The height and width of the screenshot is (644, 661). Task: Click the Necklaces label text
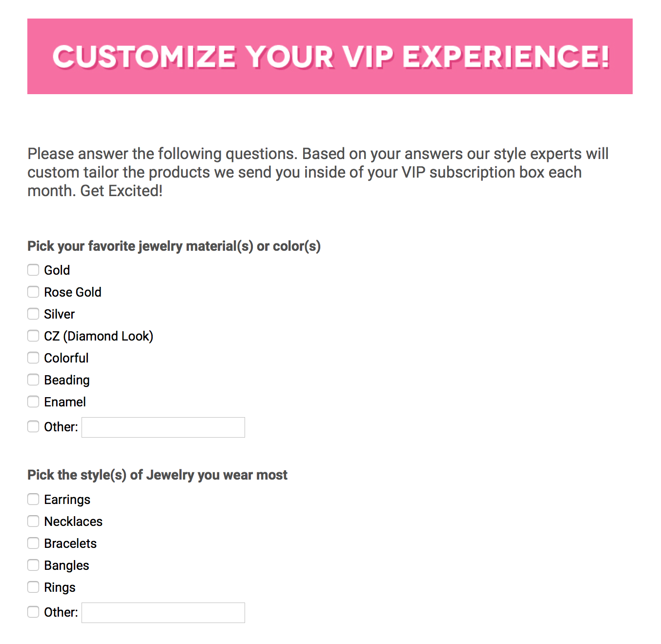73,522
